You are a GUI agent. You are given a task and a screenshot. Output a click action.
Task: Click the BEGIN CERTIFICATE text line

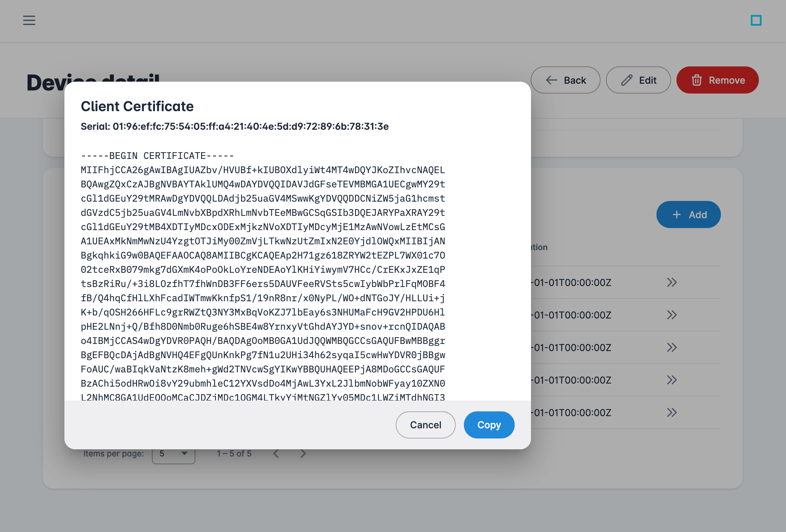157,156
